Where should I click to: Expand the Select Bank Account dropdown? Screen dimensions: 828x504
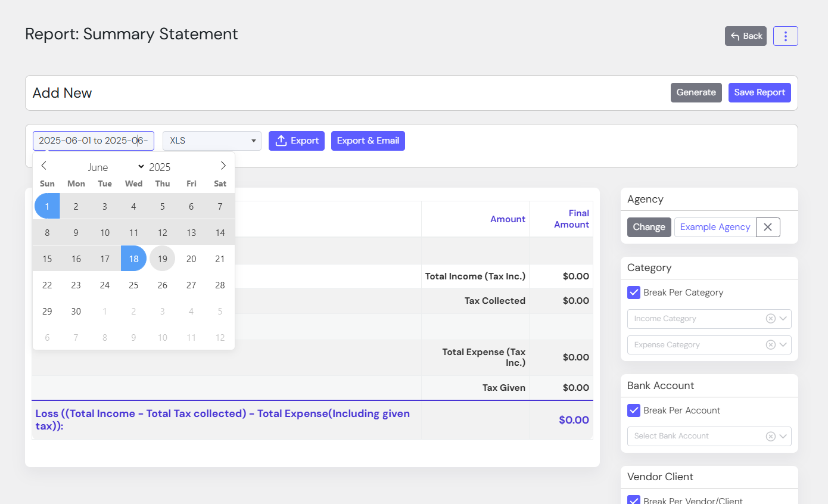click(x=783, y=436)
